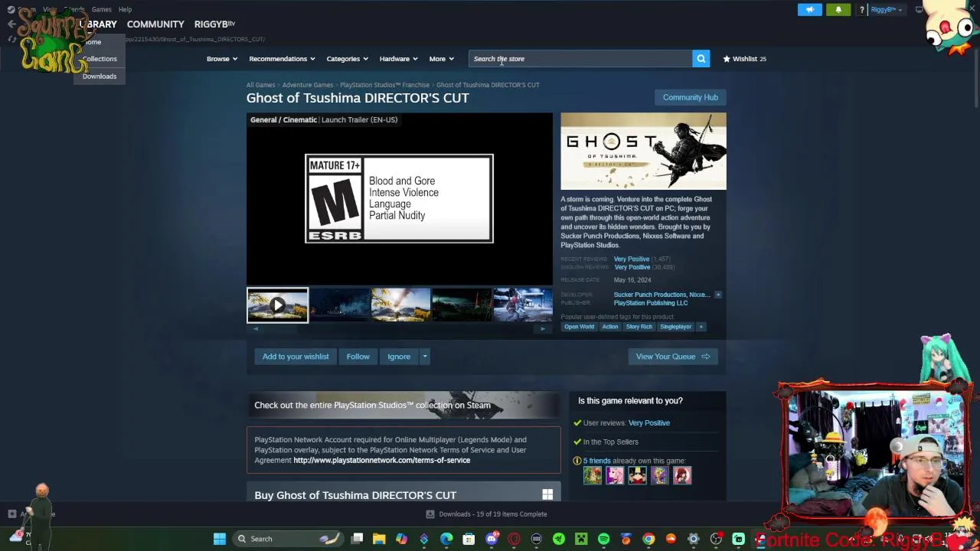Open the Categories dropdown menu
The height and width of the screenshot is (551, 980).
pyautogui.click(x=348, y=59)
